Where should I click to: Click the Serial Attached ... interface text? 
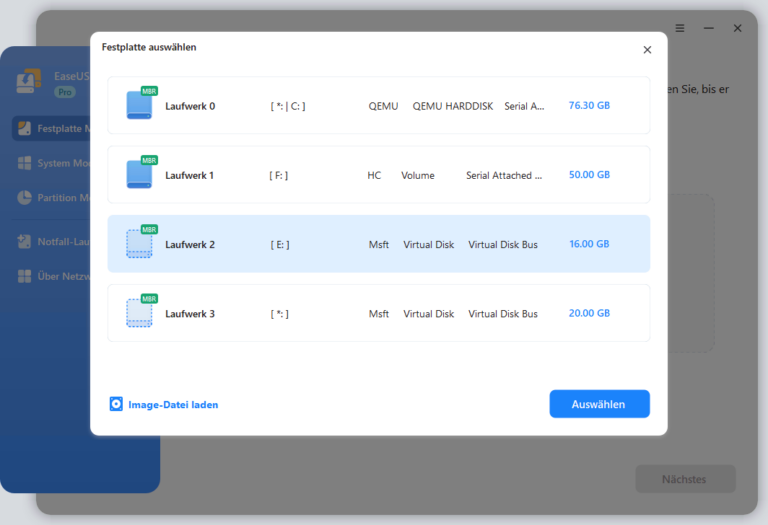tap(504, 175)
